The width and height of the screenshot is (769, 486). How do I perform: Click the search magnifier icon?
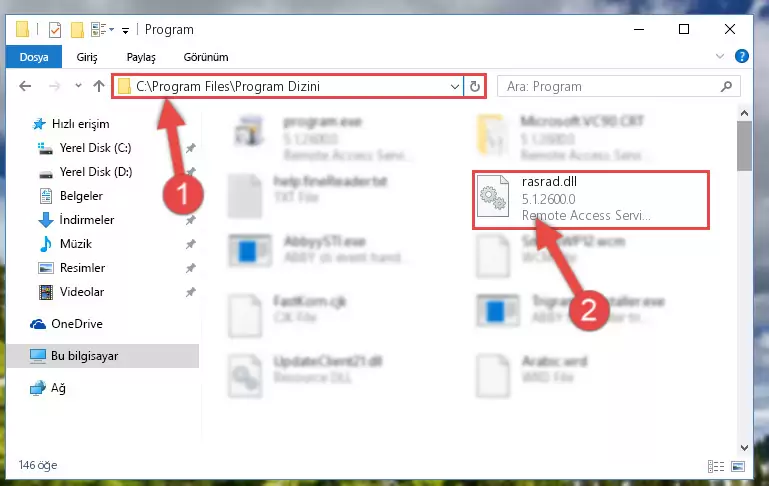point(726,86)
